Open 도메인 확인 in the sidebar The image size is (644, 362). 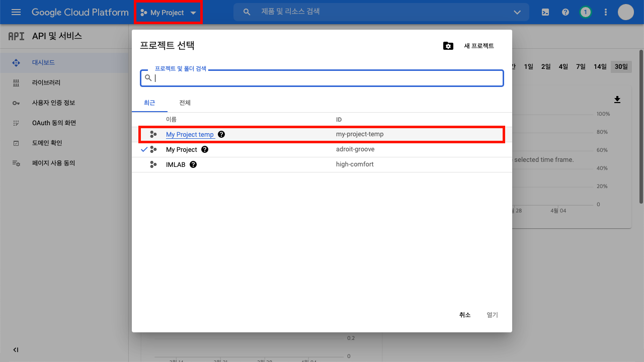[64, 143]
